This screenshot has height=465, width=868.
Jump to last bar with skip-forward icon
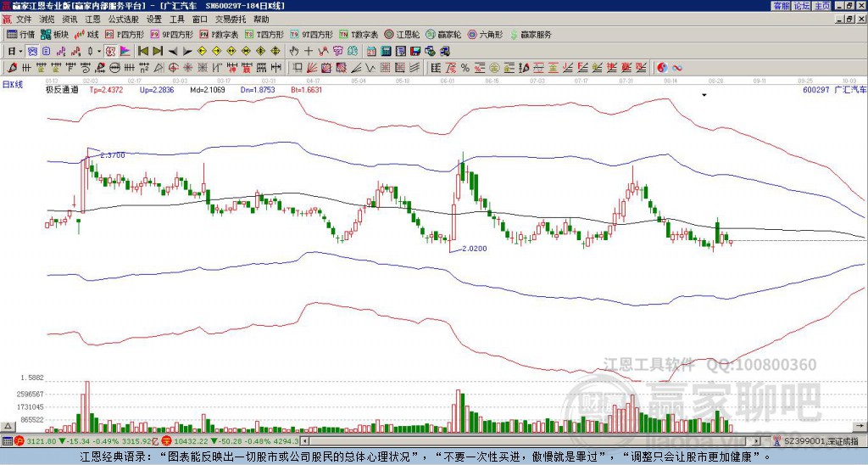click(158, 52)
